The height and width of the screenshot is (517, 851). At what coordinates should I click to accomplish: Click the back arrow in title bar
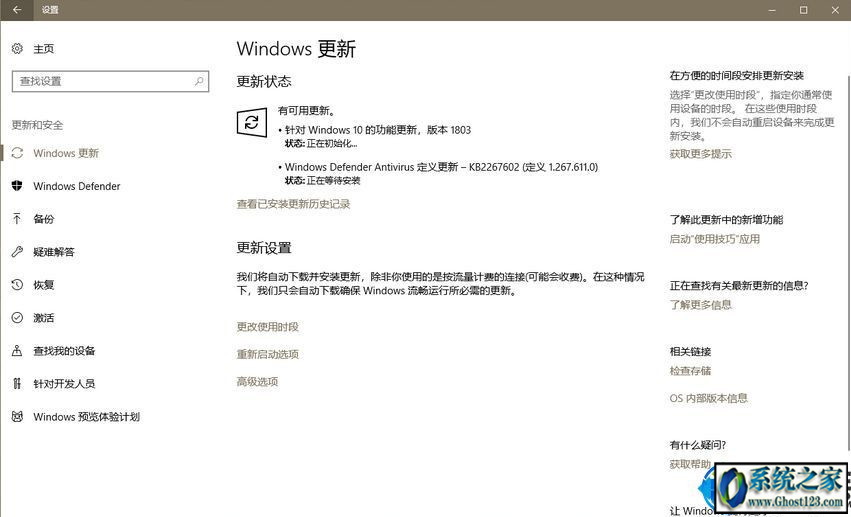[17, 10]
